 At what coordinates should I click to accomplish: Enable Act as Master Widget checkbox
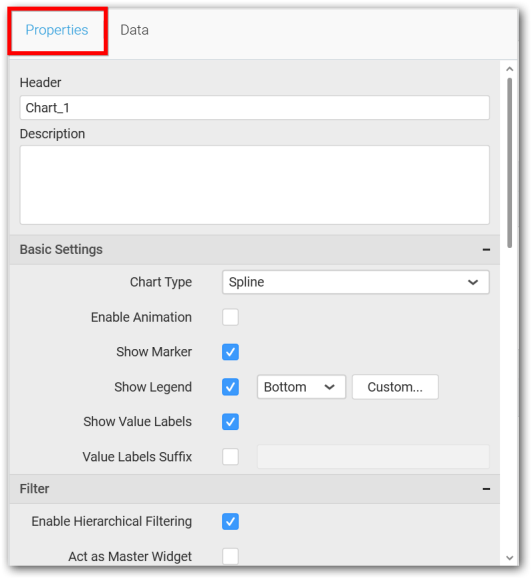pyautogui.click(x=230, y=556)
